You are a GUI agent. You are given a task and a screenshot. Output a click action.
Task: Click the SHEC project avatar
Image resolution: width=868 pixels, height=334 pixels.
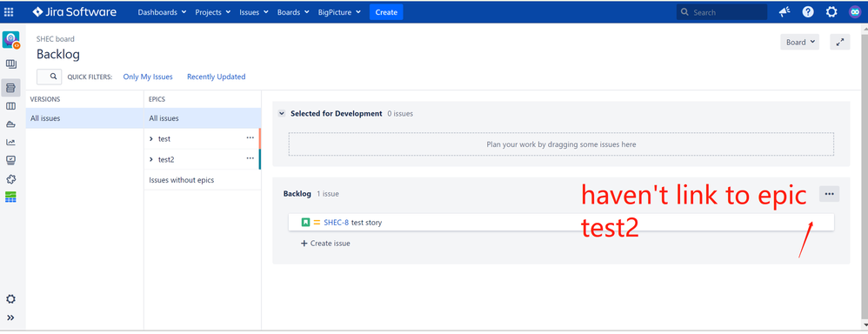(x=11, y=40)
